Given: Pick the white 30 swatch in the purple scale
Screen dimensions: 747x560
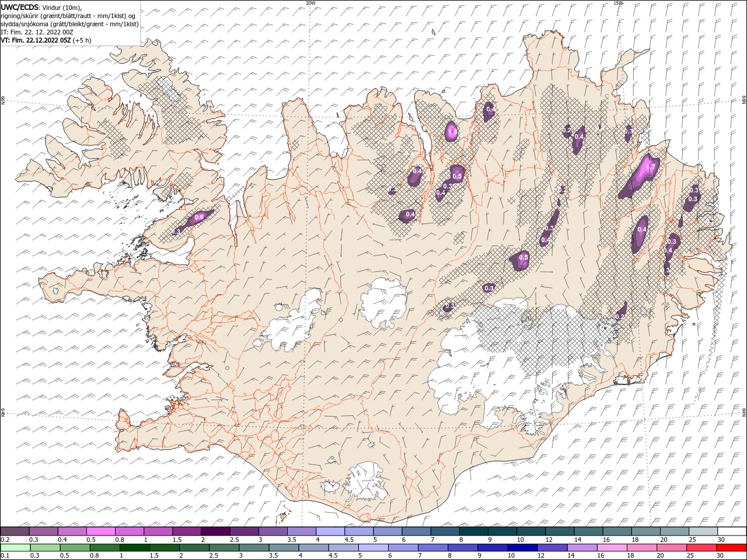Looking at the screenshot, I should click(x=732, y=531).
